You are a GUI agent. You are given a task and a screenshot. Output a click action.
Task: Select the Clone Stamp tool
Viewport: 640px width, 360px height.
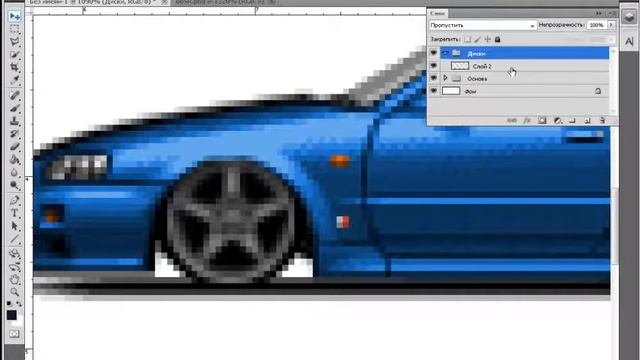tap(14, 121)
